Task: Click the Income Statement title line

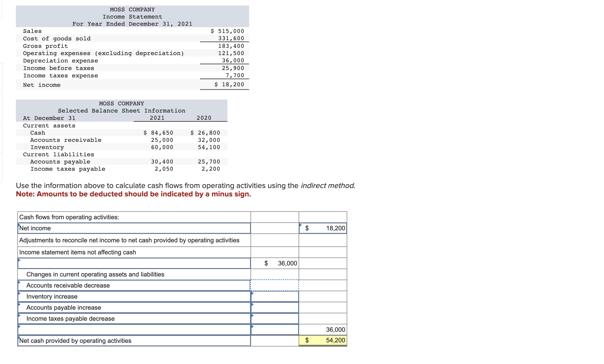Action: [132, 17]
